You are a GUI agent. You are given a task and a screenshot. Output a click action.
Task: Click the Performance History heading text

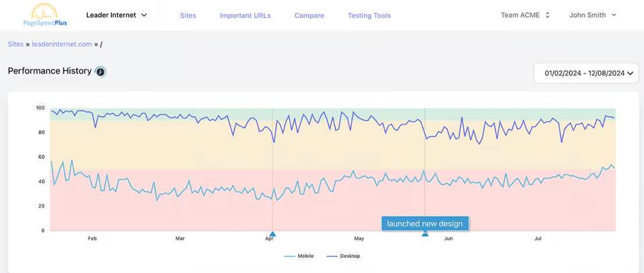pos(49,71)
